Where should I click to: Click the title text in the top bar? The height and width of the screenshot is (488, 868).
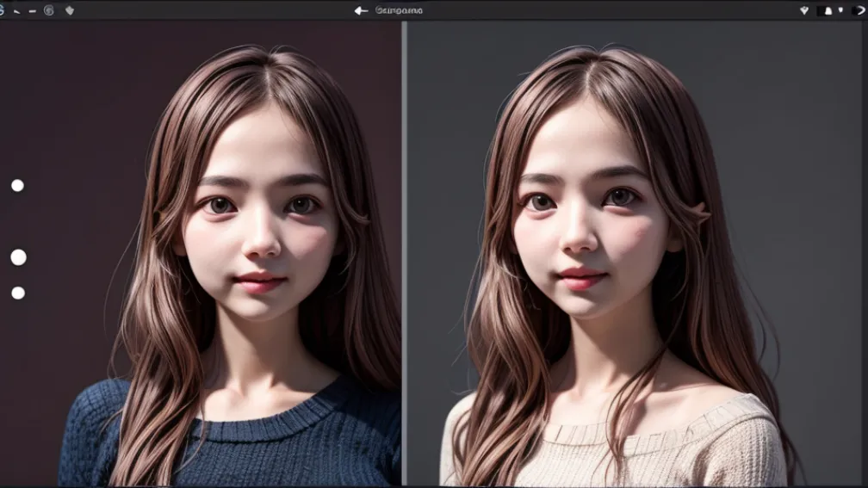click(x=399, y=10)
